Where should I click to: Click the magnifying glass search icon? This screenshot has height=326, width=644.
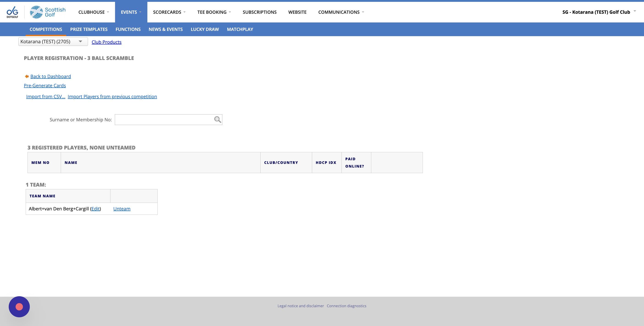pyautogui.click(x=217, y=120)
